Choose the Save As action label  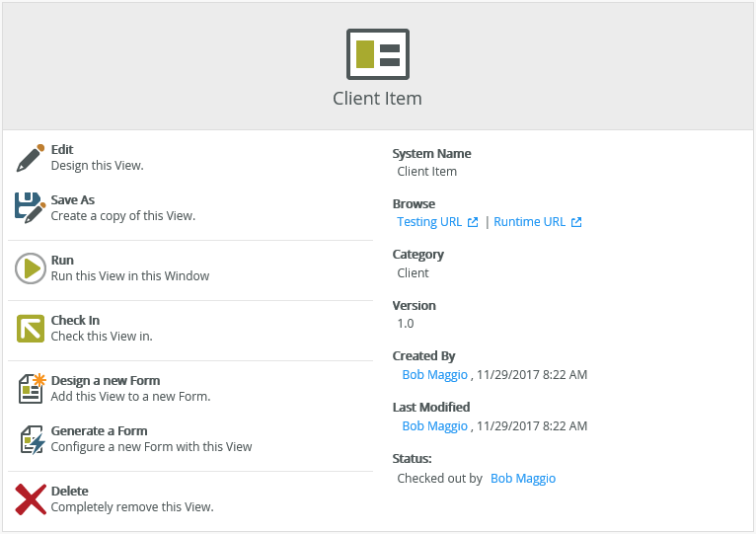tap(73, 200)
